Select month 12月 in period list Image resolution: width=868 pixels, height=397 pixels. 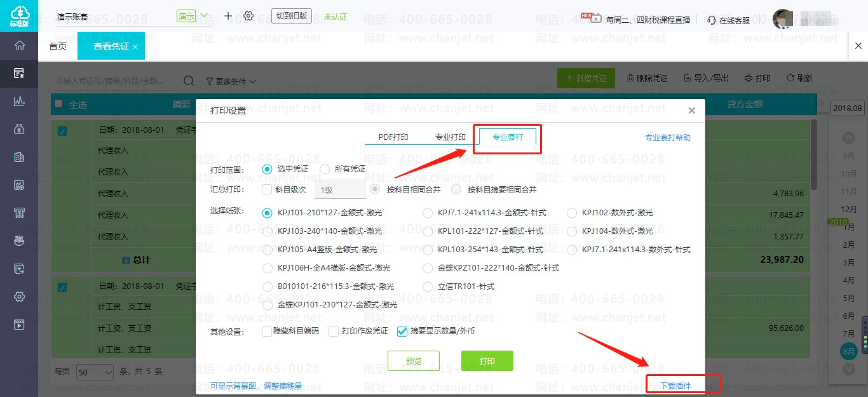pos(848,209)
